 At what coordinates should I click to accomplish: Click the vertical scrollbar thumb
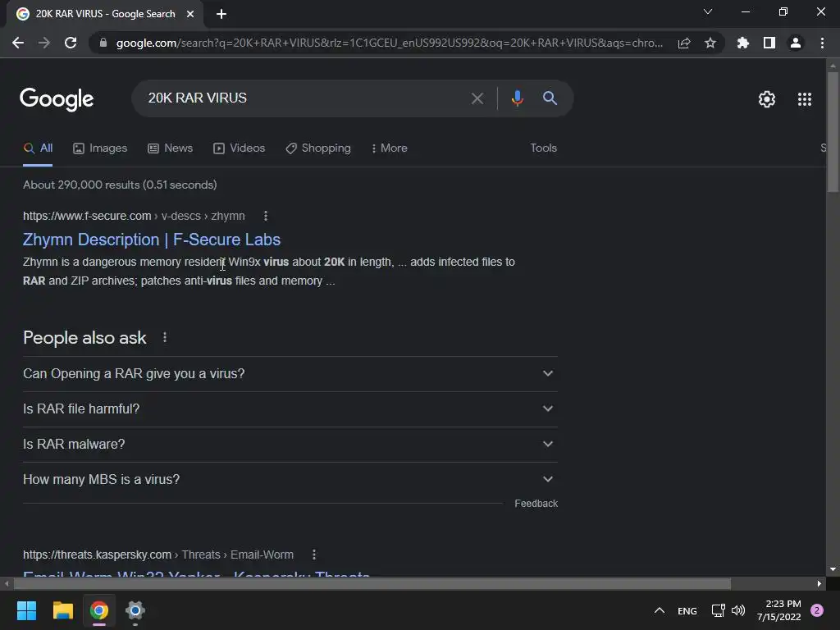833,131
